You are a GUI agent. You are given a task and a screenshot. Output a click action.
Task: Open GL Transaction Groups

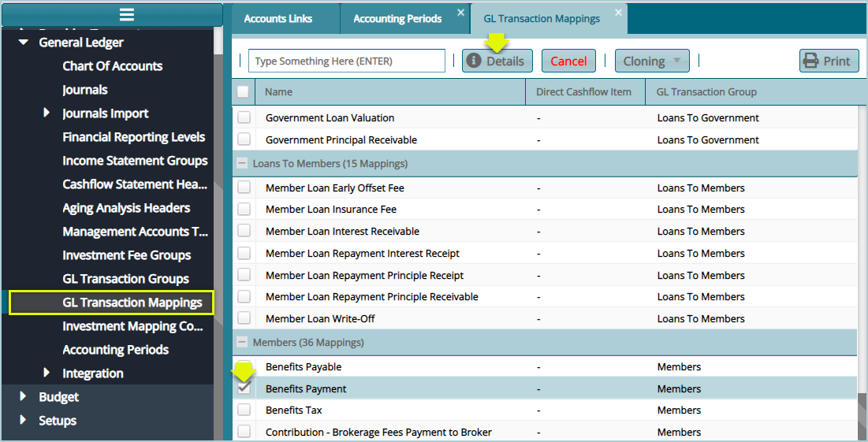[x=125, y=279]
